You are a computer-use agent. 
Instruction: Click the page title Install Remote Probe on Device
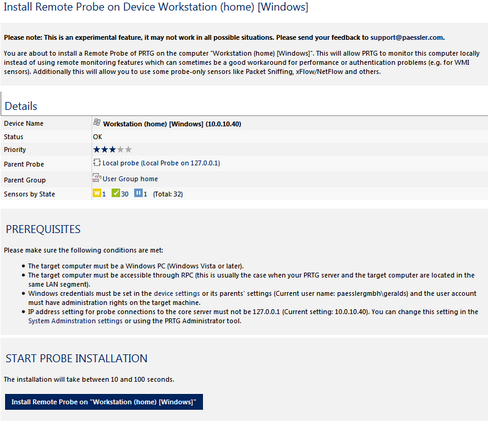click(x=156, y=7)
